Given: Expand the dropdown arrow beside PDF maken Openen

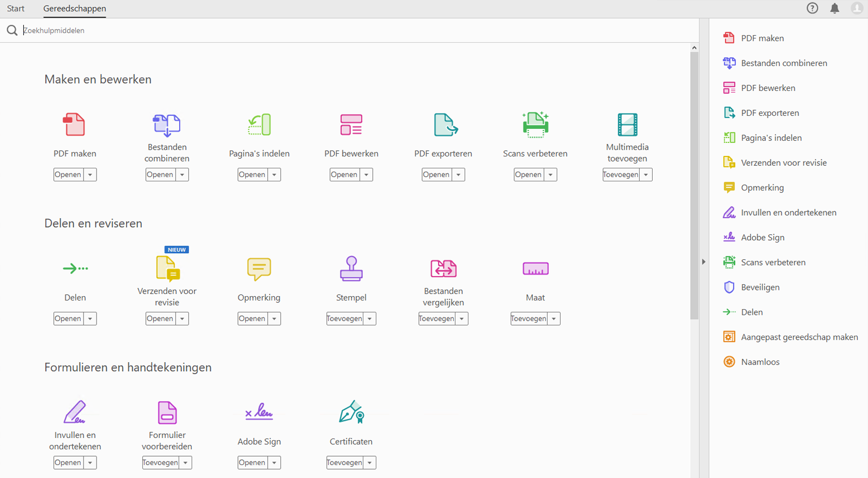Looking at the screenshot, I should click(90, 175).
